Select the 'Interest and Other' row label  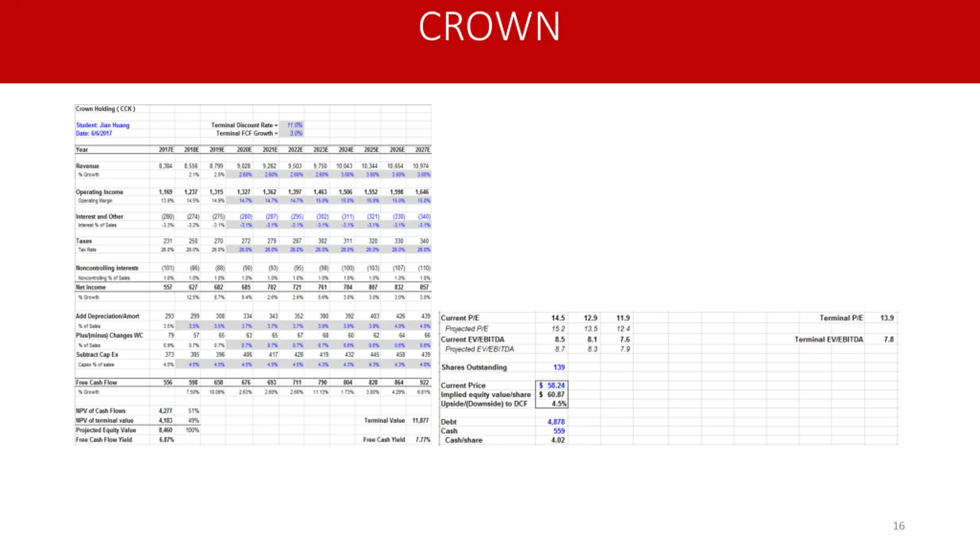click(x=100, y=217)
